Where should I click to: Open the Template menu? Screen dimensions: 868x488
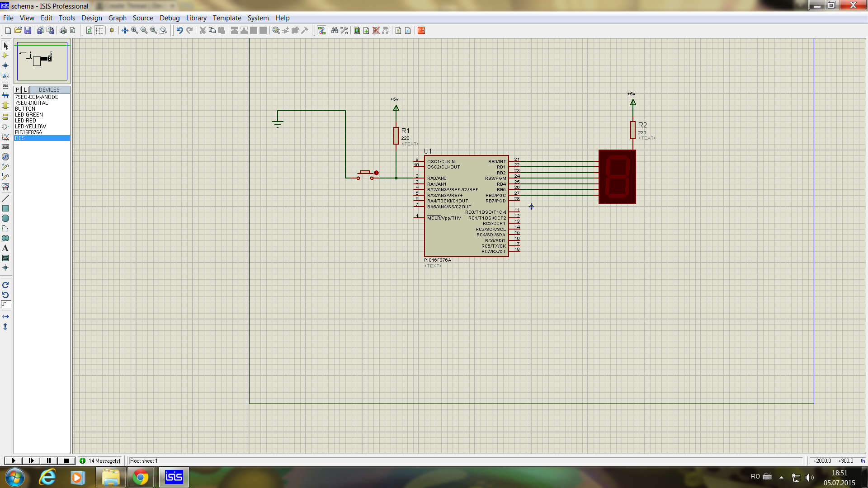227,18
